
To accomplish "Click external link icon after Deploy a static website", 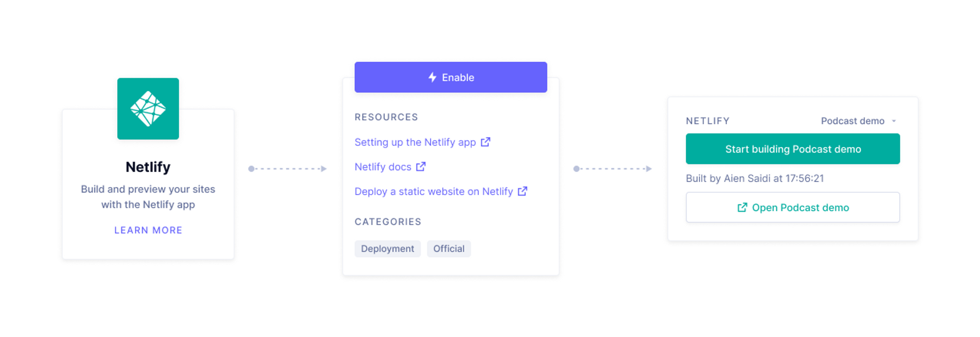I will coord(523,191).
